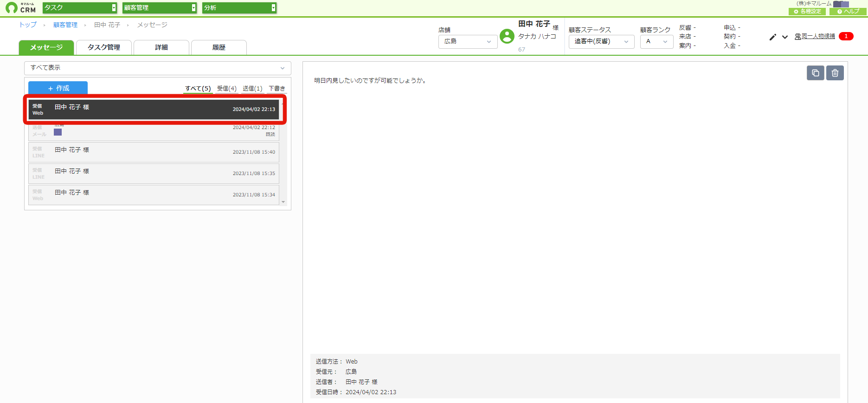Go to 顧客管理 breadcrumb link
The width and height of the screenshot is (868, 403).
(65, 25)
